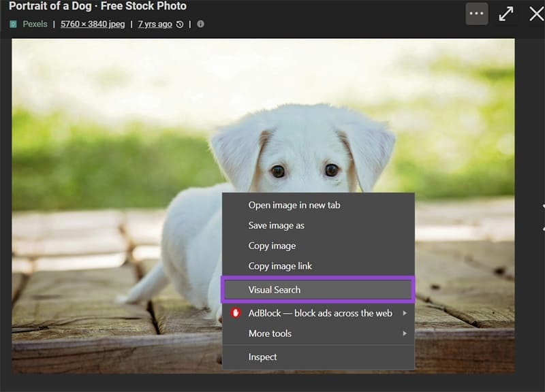Choose Copy image link
The image size is (545, 392).
click(280, 266)
